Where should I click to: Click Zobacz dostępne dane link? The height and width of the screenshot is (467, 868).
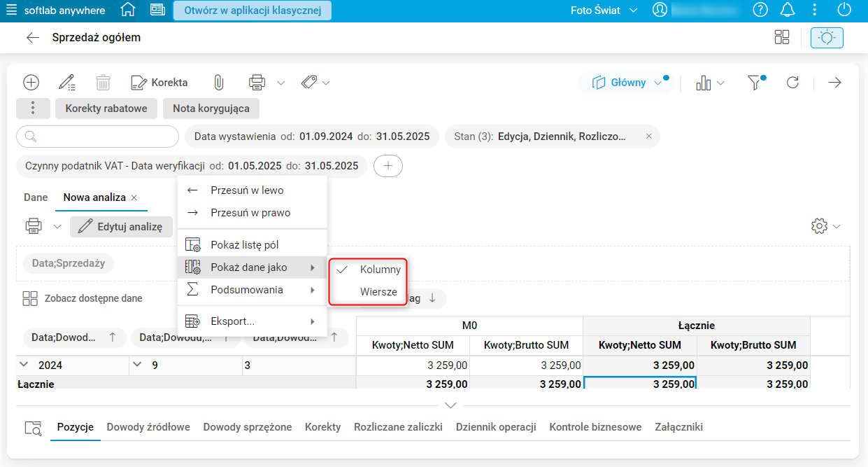(x=83, y=298)
